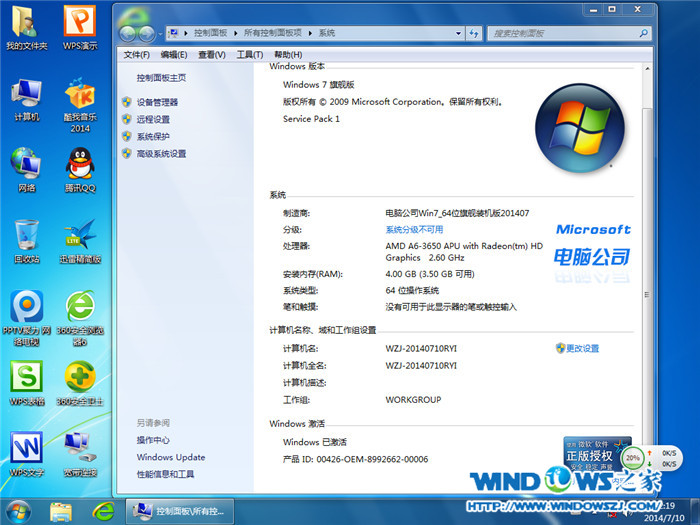Open the 文件(F) menu

(x=136, y=55)
